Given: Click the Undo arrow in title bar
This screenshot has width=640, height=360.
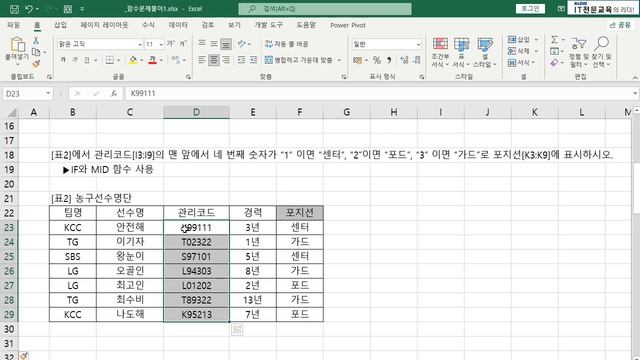Looking at the screenshot, I should [29, 9].
